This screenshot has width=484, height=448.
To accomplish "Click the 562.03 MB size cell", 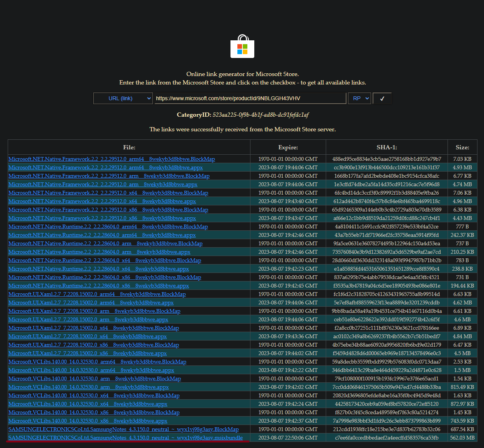I will 462,438.
